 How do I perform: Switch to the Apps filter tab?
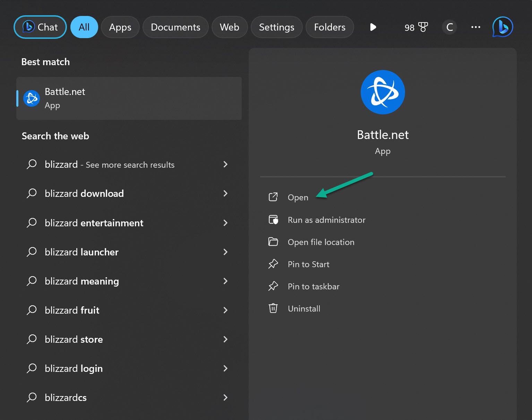coord(120,27)
